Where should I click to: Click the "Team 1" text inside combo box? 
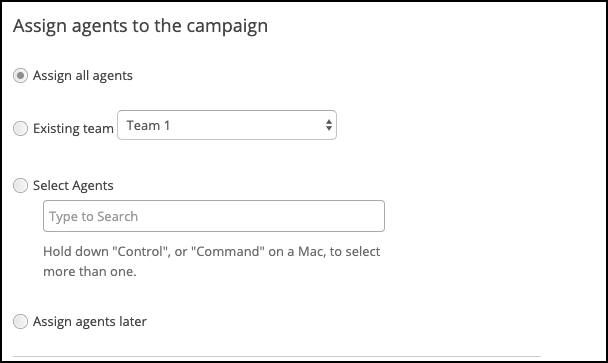(148, 126)
